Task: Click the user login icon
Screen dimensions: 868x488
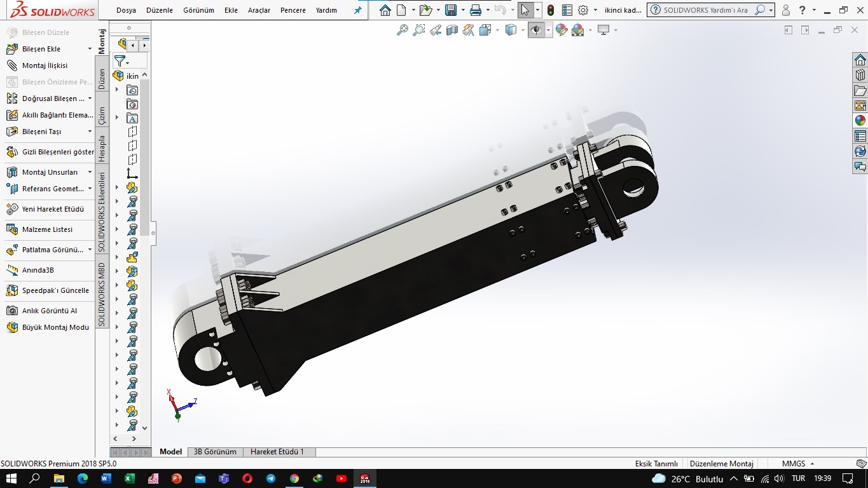Action: (786, 10)
